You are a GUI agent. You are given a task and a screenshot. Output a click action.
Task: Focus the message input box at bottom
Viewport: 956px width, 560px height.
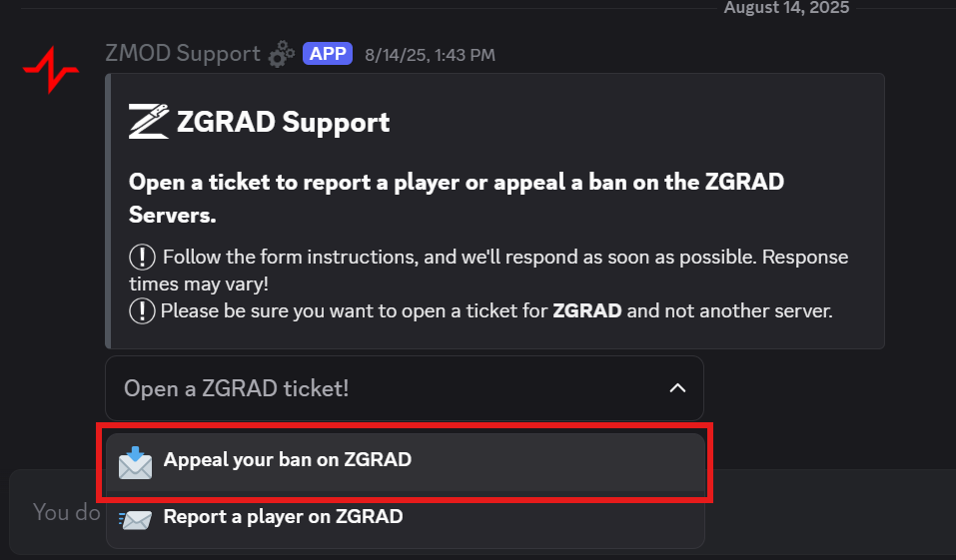(60, 513)
